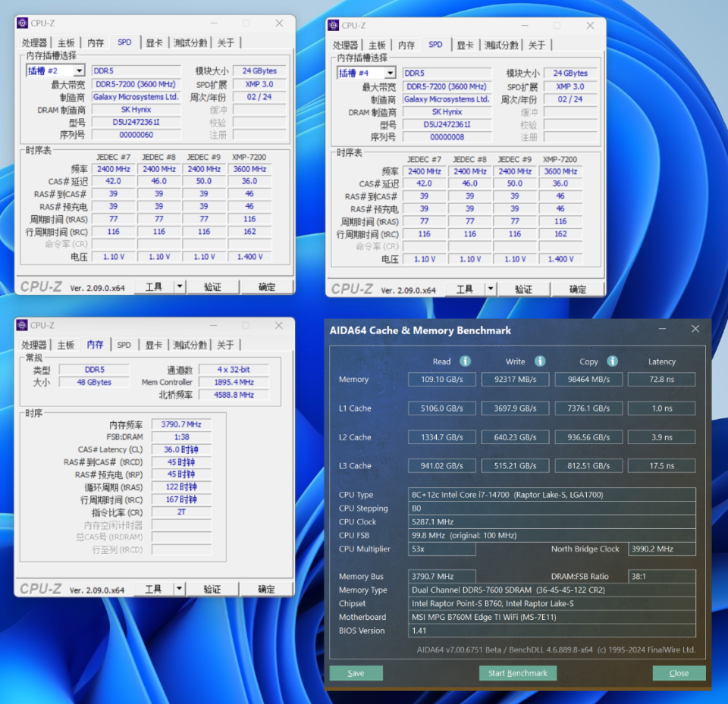Open the 内存 tab in slot #2 window
The image size is (728, 704).
click(x=96, y=42)
